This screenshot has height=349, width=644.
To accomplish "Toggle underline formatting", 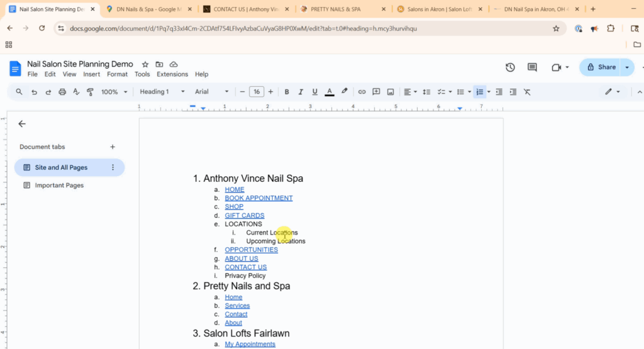I will coord(314,92).
